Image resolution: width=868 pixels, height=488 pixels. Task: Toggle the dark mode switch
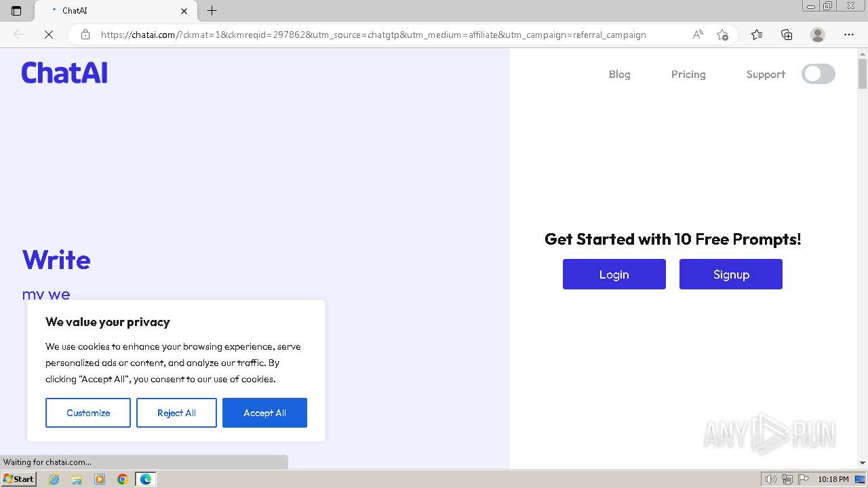pos(818,74)
